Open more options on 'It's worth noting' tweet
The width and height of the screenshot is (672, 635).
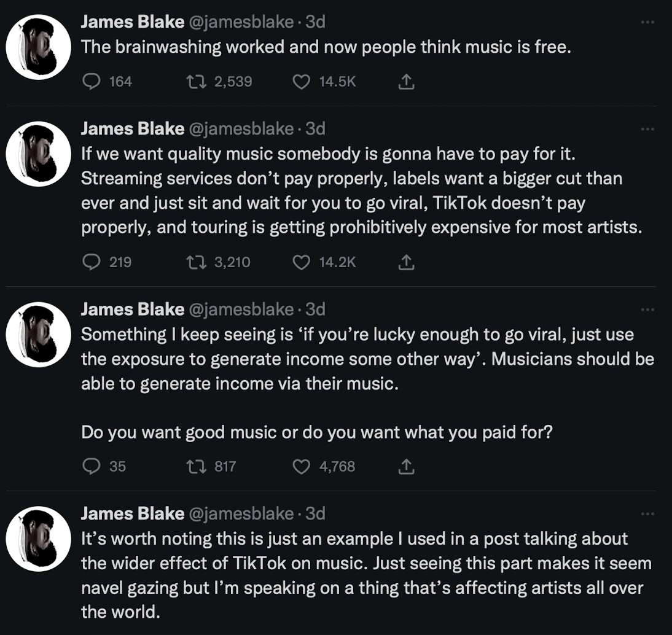click(647, 513)
